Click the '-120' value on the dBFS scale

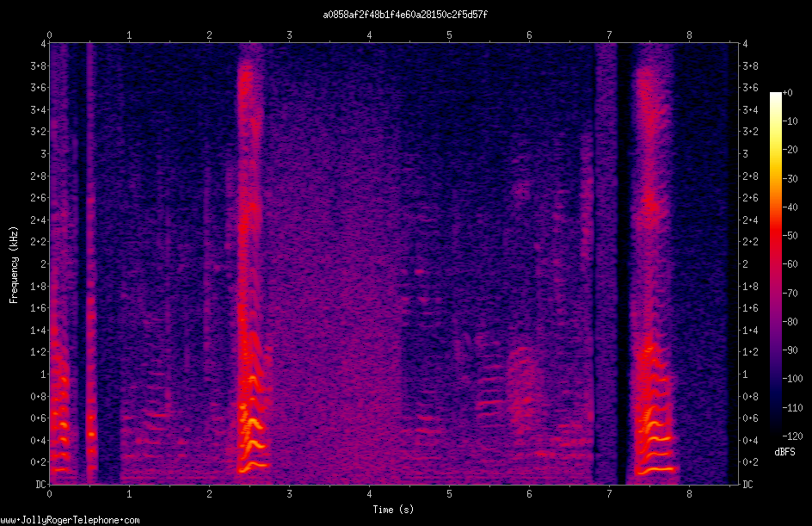(792, 436)
